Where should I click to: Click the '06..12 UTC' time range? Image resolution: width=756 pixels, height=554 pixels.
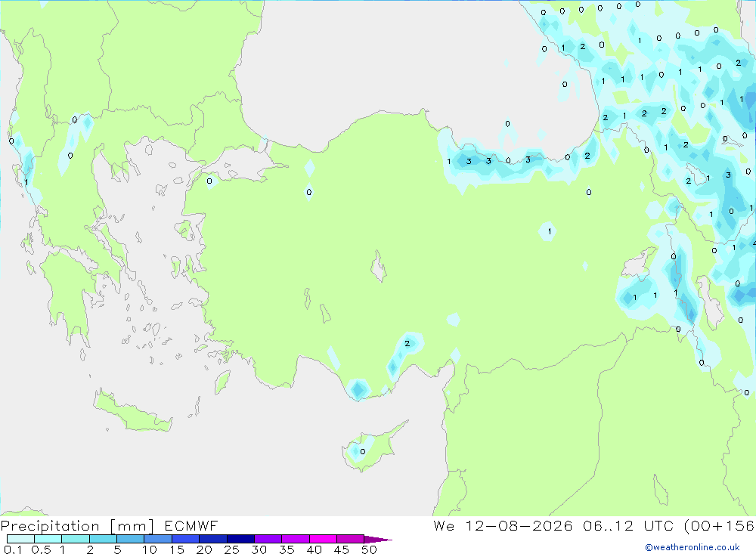[x=627, y=525]
